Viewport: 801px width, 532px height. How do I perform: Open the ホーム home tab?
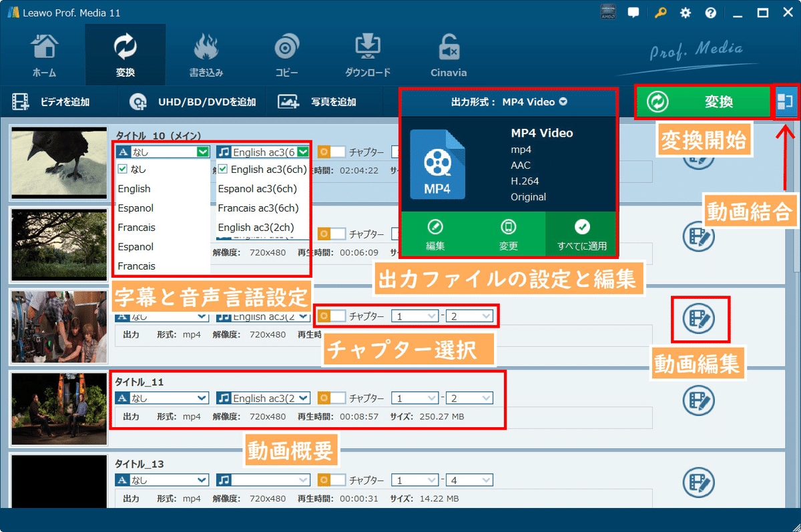tap(44, 57)
